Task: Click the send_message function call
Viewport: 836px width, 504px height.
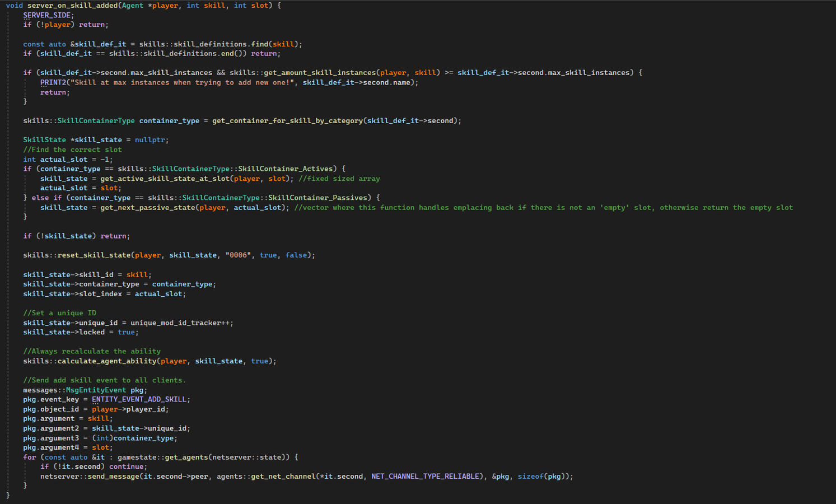Action: (113, 477)
